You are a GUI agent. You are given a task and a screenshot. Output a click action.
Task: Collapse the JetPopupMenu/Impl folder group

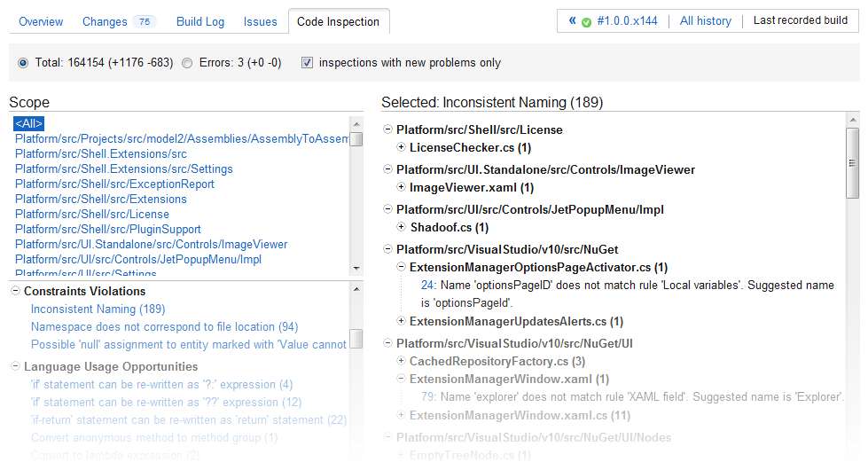[x=387, y=210]
